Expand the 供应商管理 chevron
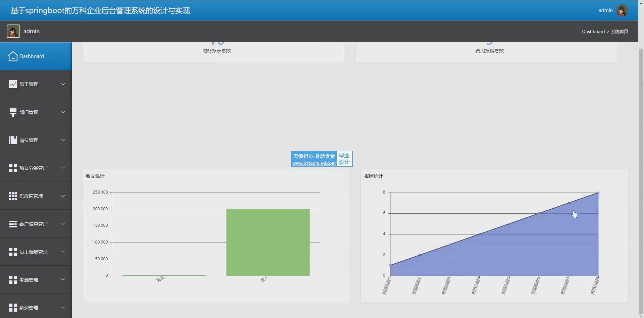 tap(63, 196)
